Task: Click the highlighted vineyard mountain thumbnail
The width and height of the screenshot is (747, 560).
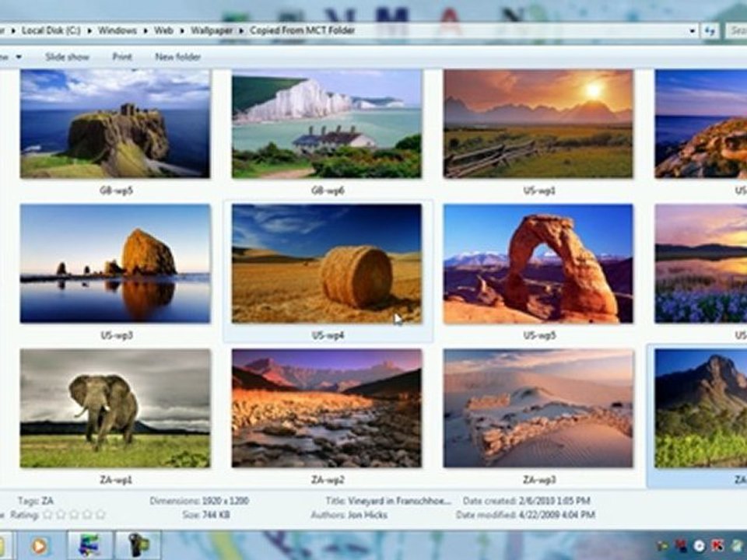Action: coord(701,408)
